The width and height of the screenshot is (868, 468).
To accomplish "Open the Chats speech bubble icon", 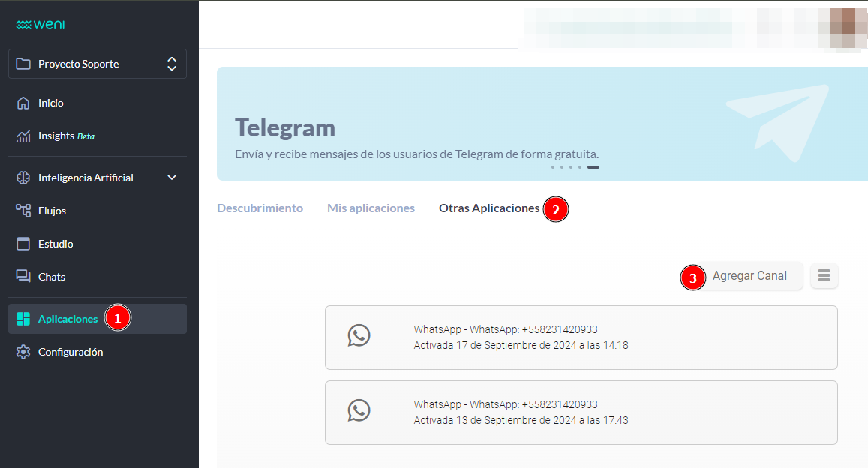I will tap(23, 277).
